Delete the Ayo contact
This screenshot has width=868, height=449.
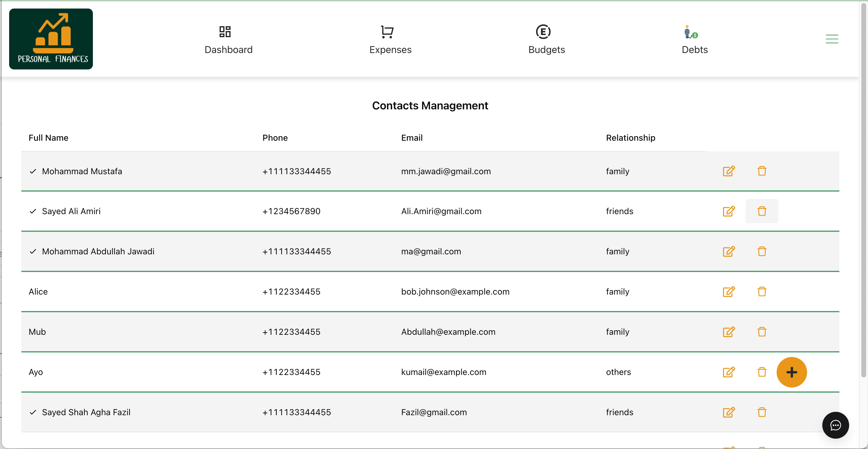761,372
